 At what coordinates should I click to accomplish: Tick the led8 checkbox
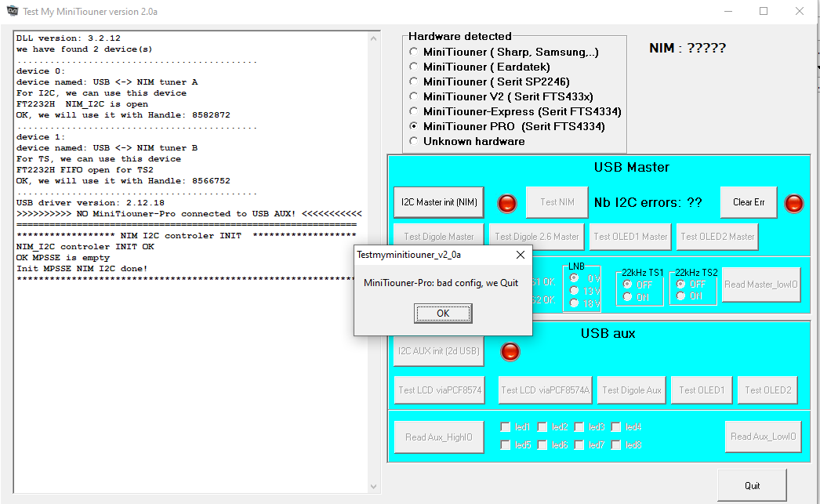click(x=616, y=445)
